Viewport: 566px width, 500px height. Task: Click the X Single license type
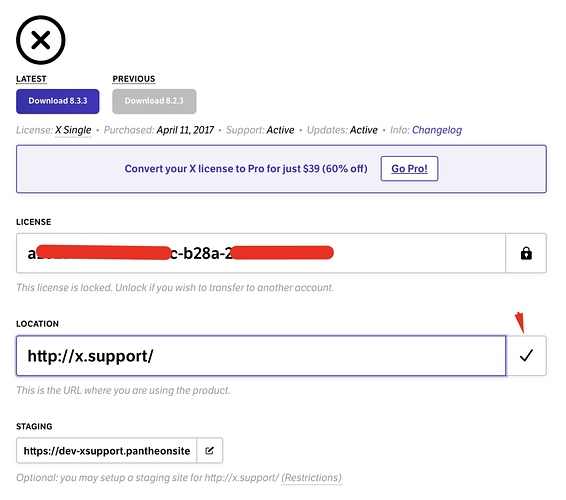tap(73, 130)
